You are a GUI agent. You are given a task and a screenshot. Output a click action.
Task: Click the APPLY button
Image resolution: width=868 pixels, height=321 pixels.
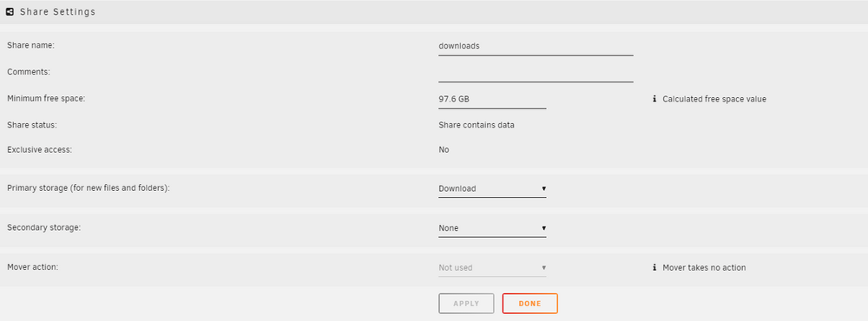[466, 304]
